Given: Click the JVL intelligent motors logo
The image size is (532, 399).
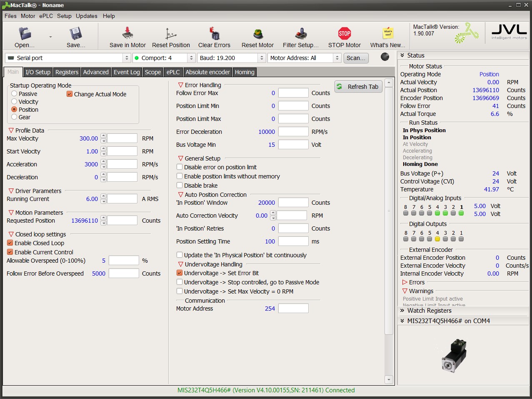Looking at the screenshot, I should click(x=509, y=32).
